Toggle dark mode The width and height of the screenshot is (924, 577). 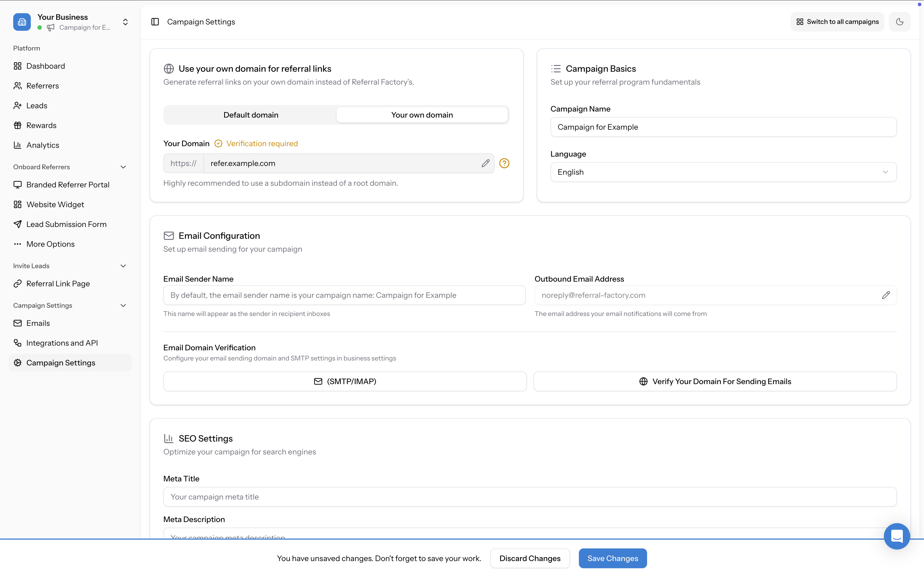tap(900, 21)
